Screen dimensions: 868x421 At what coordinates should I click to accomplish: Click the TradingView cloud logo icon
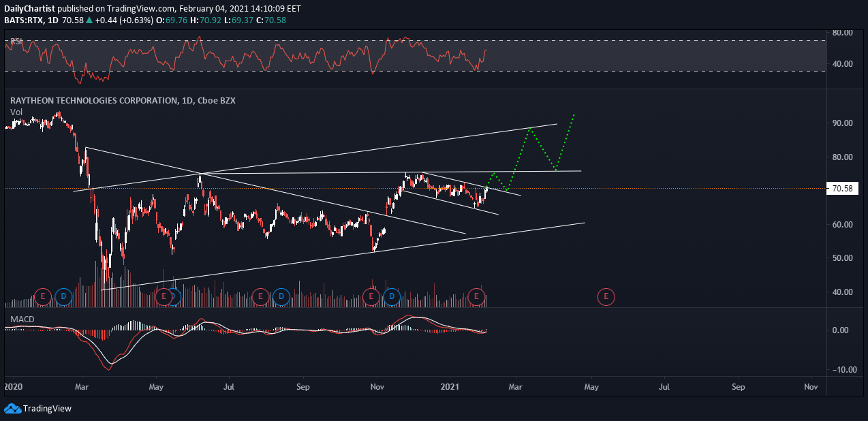12,409
